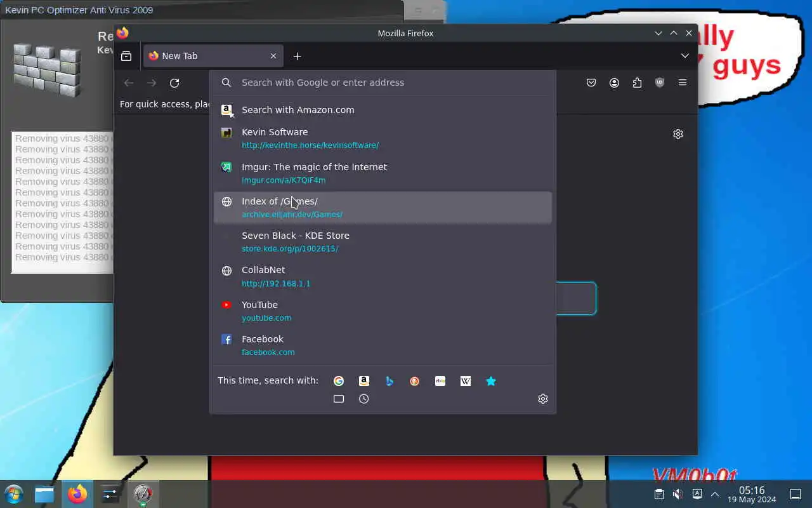Search open tabs using the tabs icon
Image resolution: width=812 pixels, height=508 pixels.
[x=339, y=399]
